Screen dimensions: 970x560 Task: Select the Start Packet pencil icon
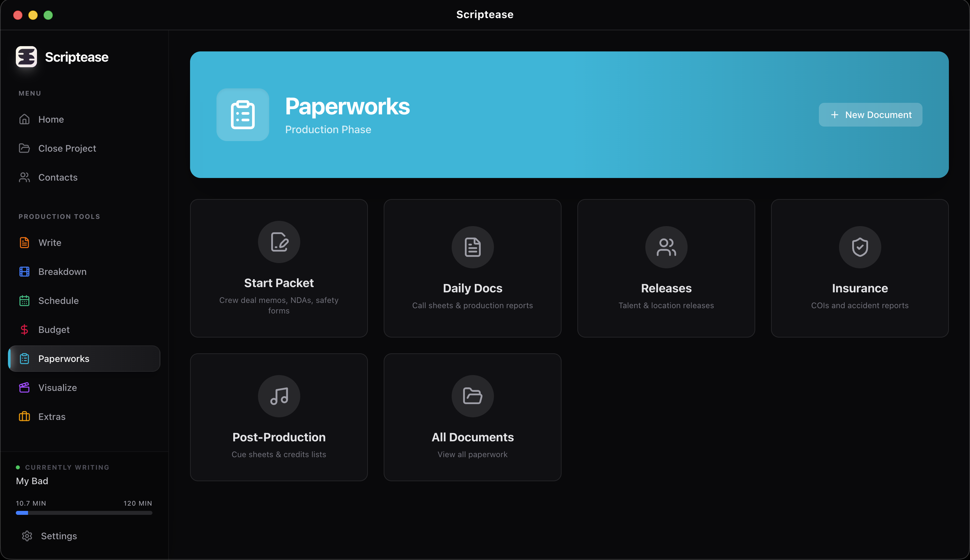(x=279, y=242)
